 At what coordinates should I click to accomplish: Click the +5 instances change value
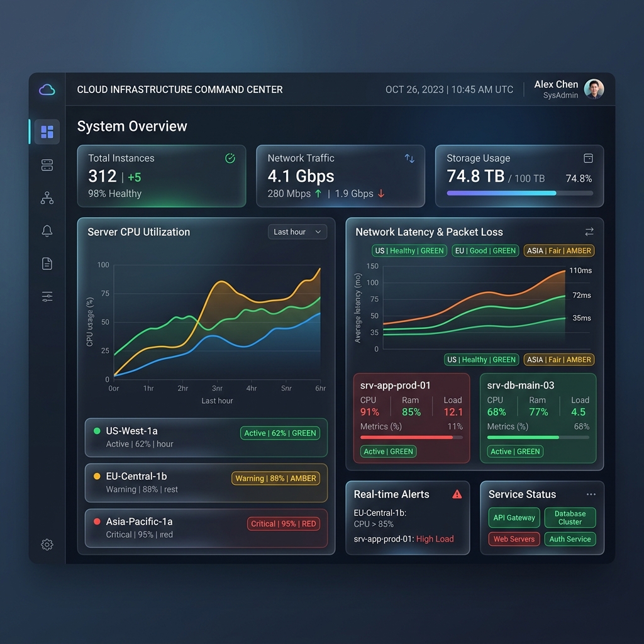(135, 177)
